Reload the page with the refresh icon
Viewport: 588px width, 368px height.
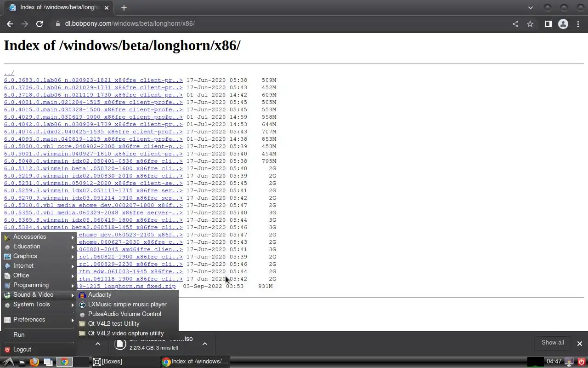[x=40, y=24]
